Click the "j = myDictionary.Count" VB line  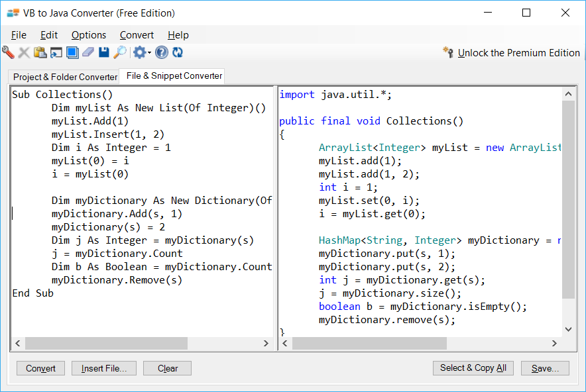[x=117, y=254]
